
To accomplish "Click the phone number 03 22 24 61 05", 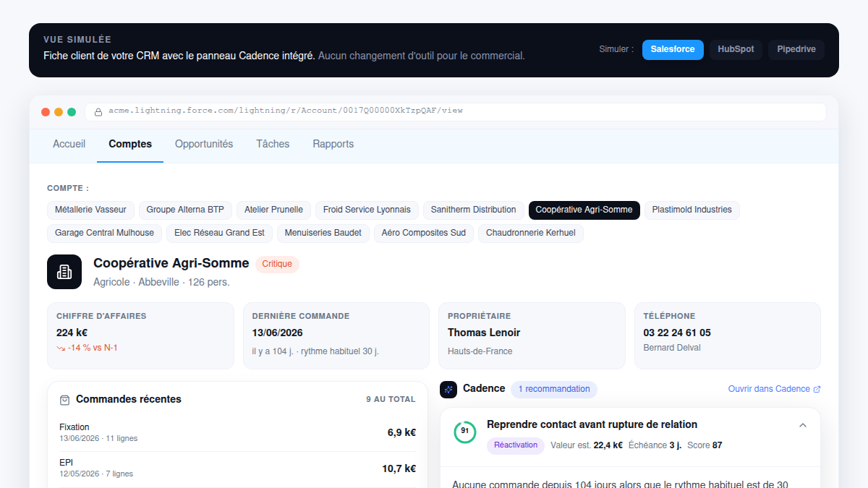I will coord(677,333).
